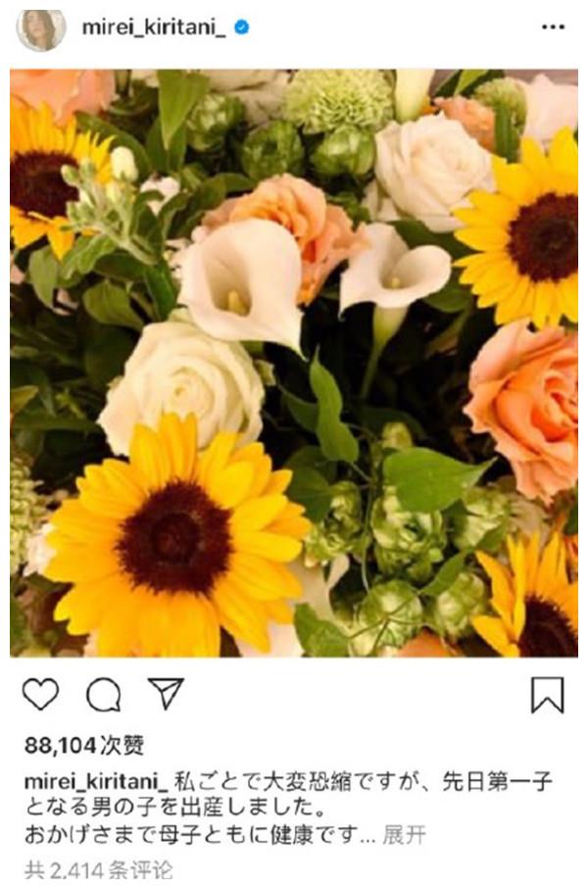Like the post with the heart icon
Screen dimensions: 588x889
click(x=40, y=695)
